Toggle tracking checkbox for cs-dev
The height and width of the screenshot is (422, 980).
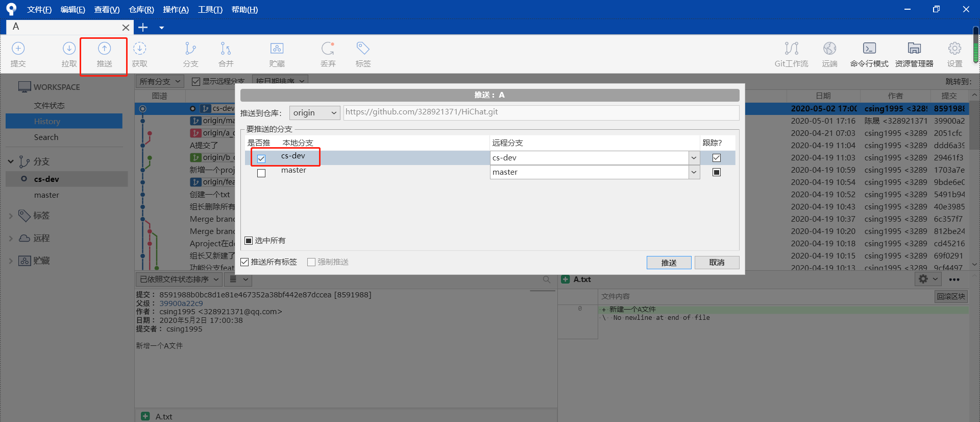(717, 158)
